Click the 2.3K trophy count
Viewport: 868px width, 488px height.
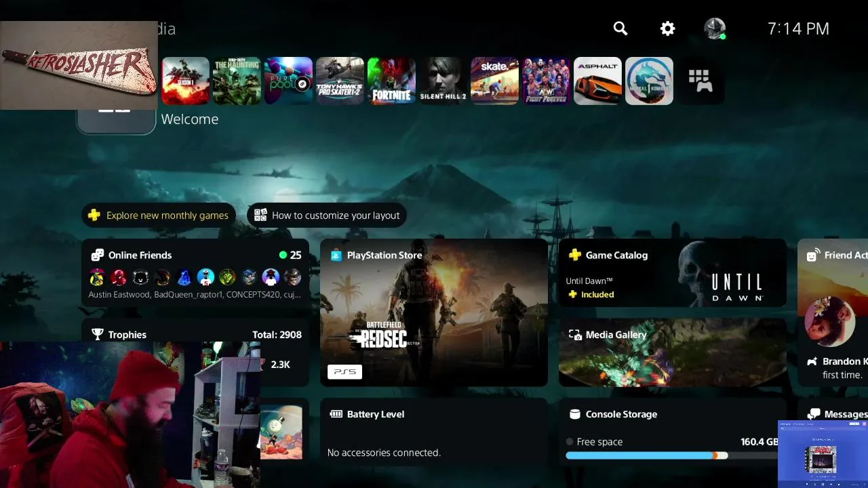click(280, 364)
